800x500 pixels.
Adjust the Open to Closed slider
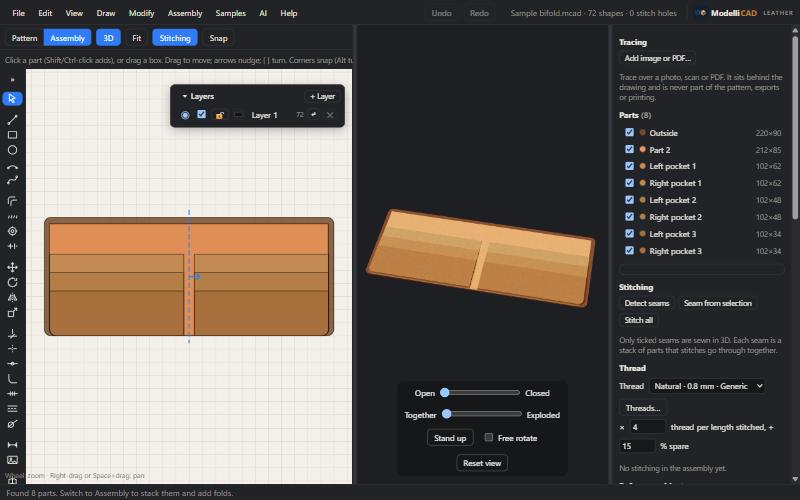coord(481,393)
